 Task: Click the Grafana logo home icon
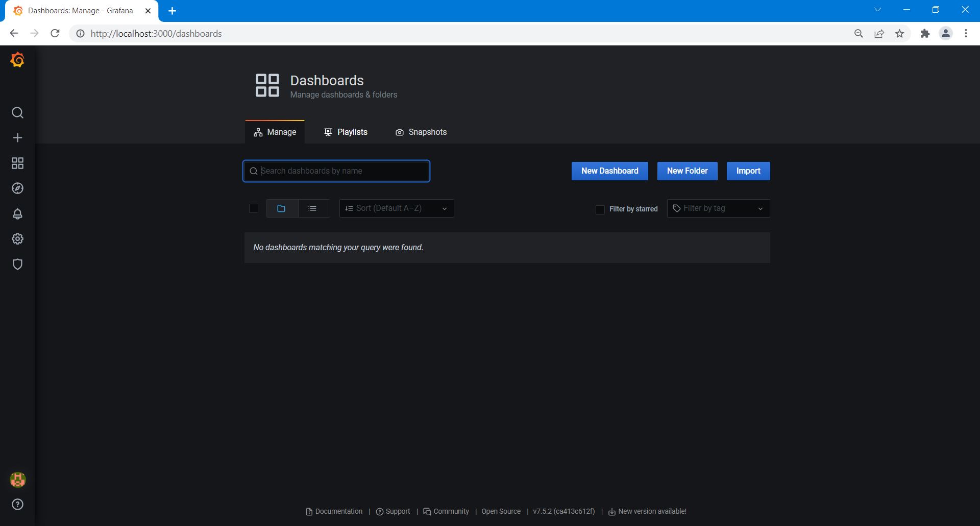click(17, 60)
